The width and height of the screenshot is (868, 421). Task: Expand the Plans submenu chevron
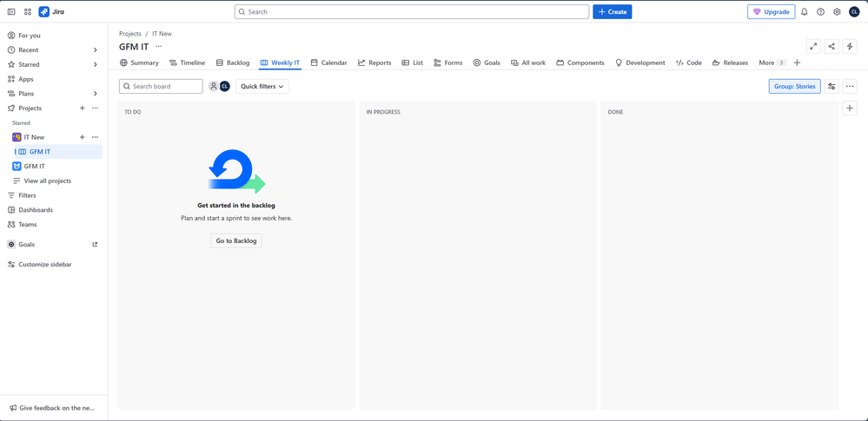click(96, 94)
